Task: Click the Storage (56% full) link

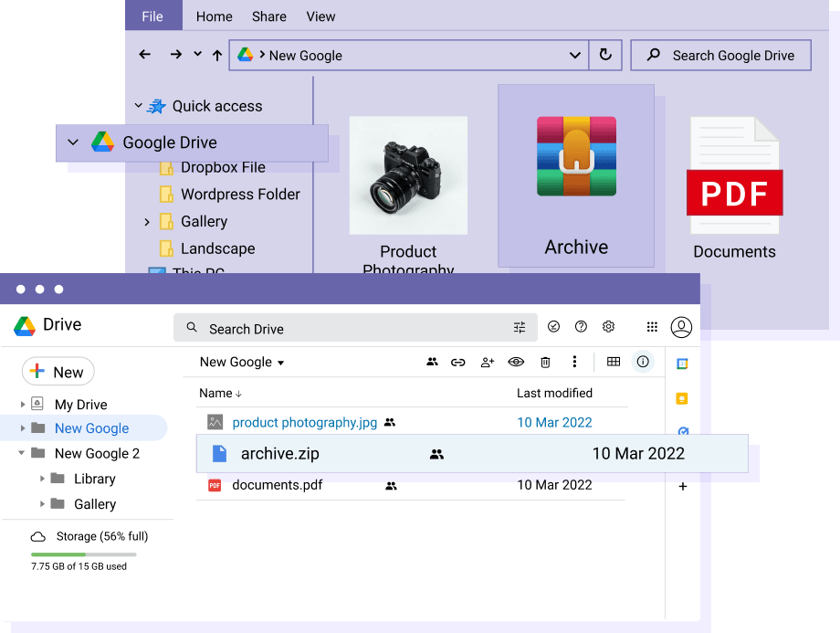Action: 101,536
